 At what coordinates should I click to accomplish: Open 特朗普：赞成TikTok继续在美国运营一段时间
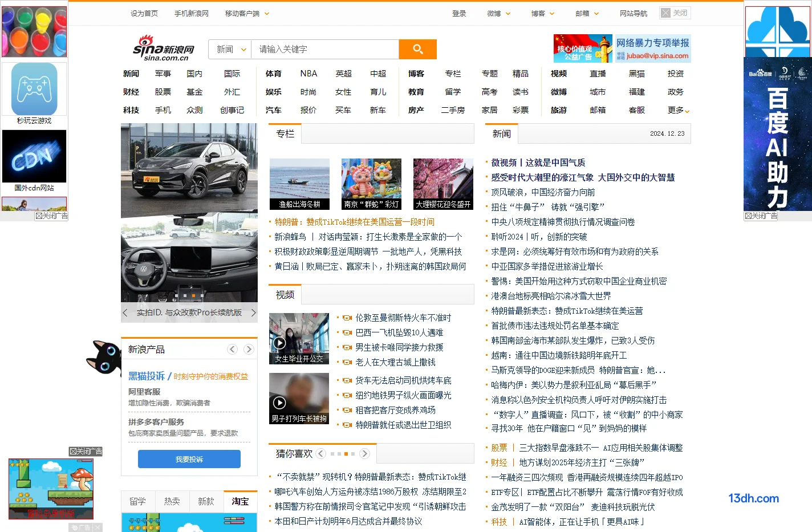tap(355, 222)
